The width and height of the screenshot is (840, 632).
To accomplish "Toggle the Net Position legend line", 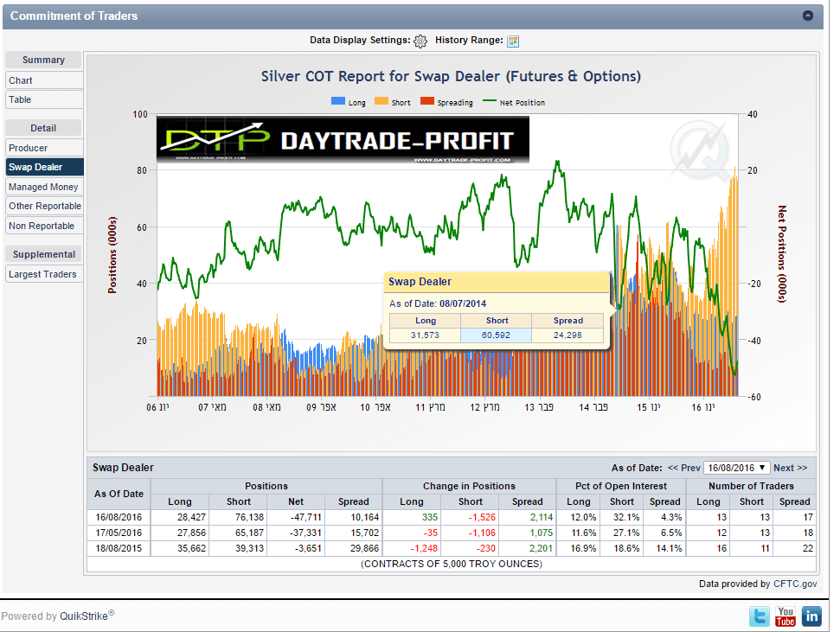I will tap(490, 101).
